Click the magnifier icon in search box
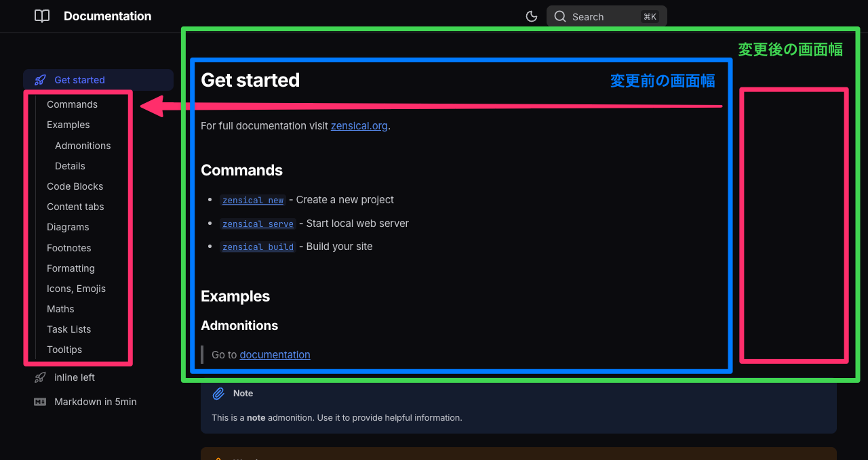Image resolution: width=868 pixels, height=460 pixels. pyautogui.click(x=560, y=16)
